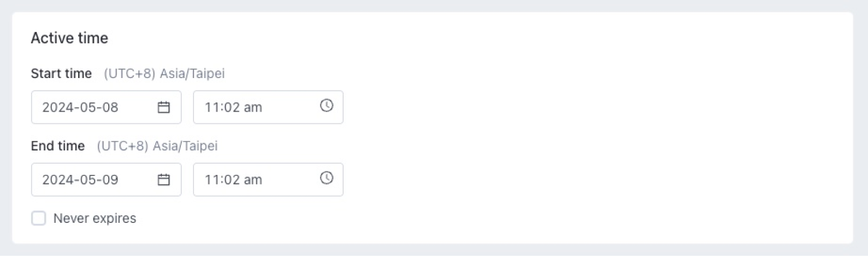Click the Active time section heading
Image resolution: width=868 pixels, height=256 pixels.
pyautogui.click(x=69, y=38)
